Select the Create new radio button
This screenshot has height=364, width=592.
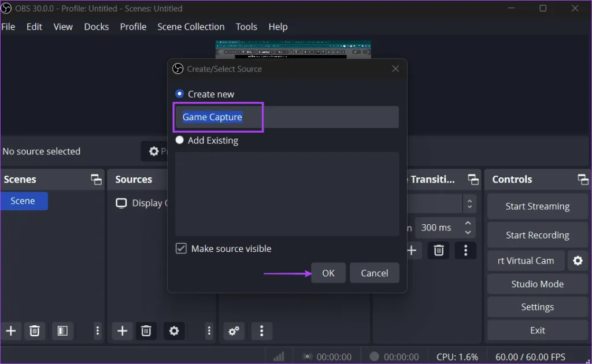click(x=180, y=94)
